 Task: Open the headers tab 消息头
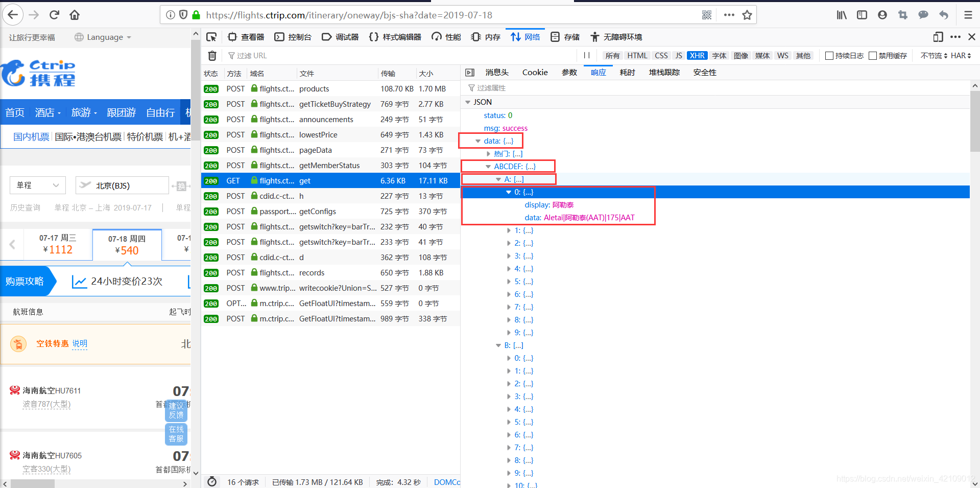point(497,73)
